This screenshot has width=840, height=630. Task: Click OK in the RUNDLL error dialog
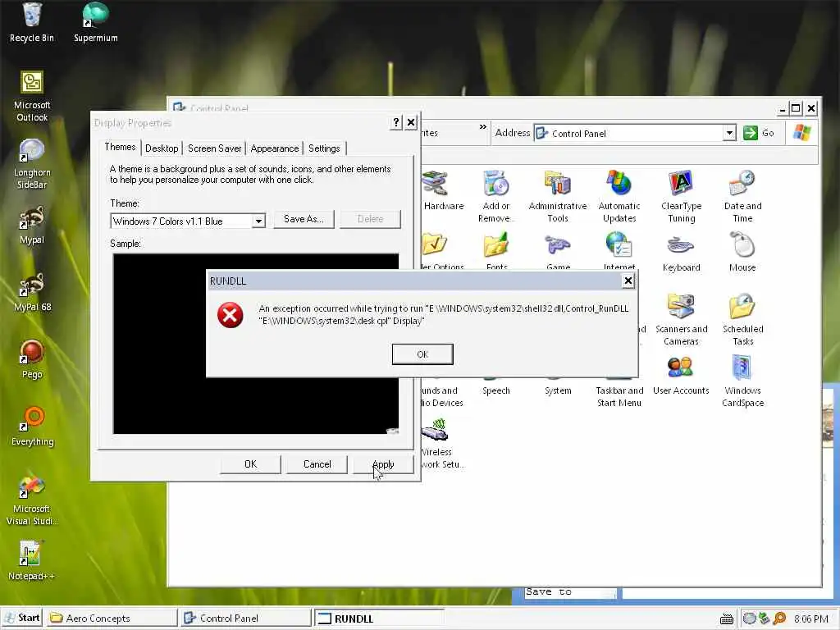(x=422, y=354)
